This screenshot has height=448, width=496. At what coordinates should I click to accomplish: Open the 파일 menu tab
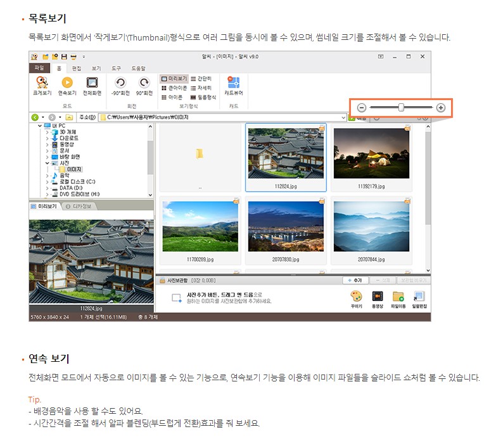pyautogui.click(x=39, y=68)
